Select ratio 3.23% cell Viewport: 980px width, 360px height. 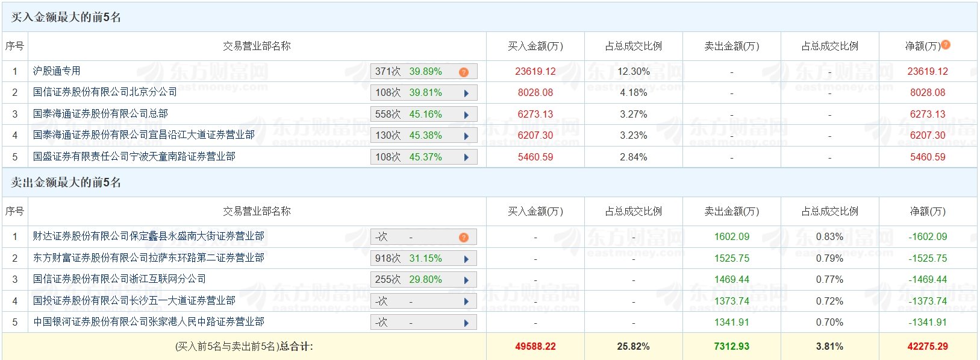[x=634, y=136]
